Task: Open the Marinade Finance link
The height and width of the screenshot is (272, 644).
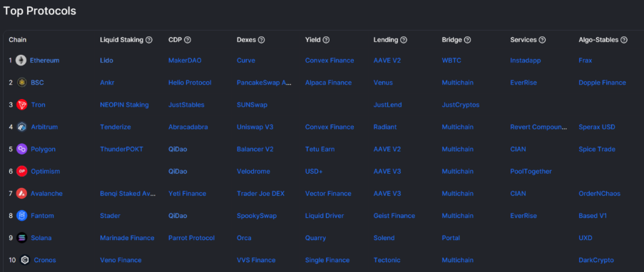Action: [127, 238]
